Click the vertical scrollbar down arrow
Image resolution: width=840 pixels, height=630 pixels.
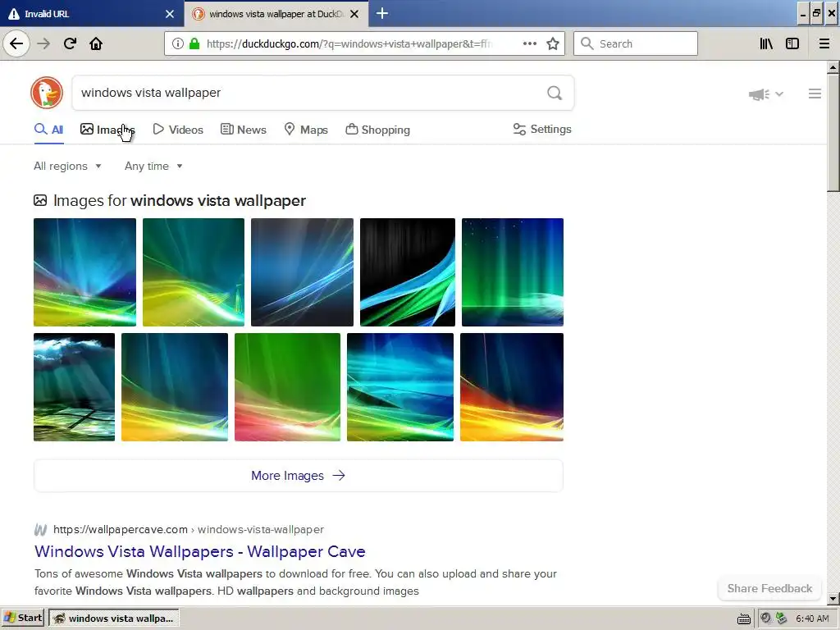(833, 599)
